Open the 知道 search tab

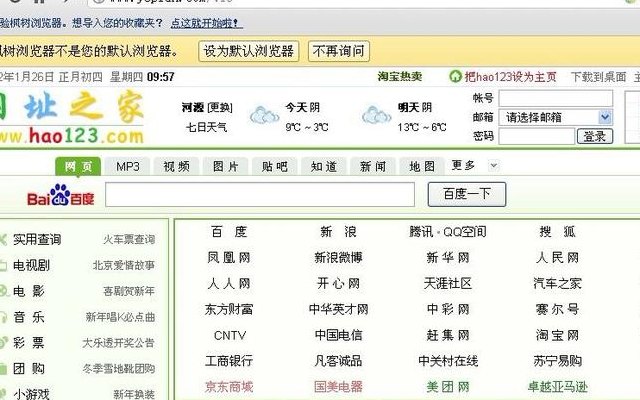[324, 167]
